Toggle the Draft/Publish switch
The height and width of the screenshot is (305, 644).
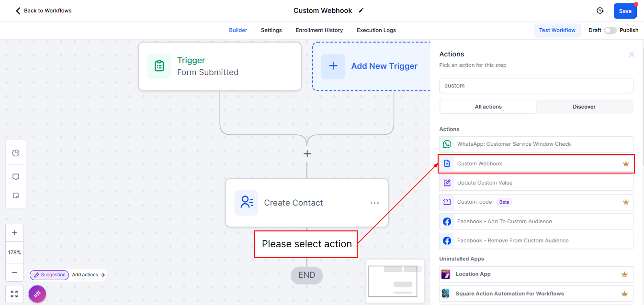tap(610, 30)
